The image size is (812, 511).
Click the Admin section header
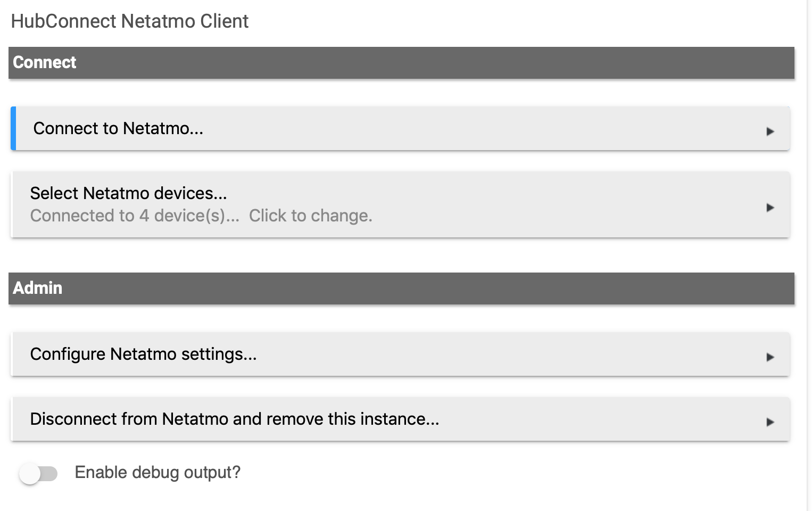pyautogui.click(x=401, y=289)
